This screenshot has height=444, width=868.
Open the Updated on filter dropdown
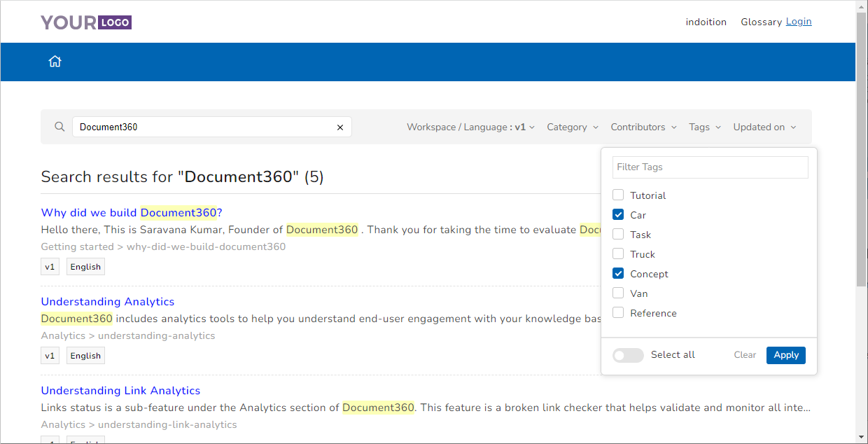(765, 127)
